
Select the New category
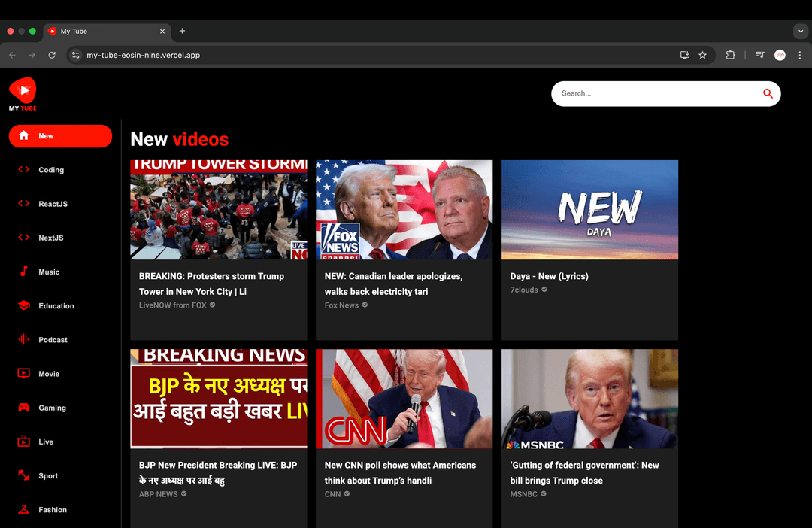pyautogui.click(x=60, y=135)
